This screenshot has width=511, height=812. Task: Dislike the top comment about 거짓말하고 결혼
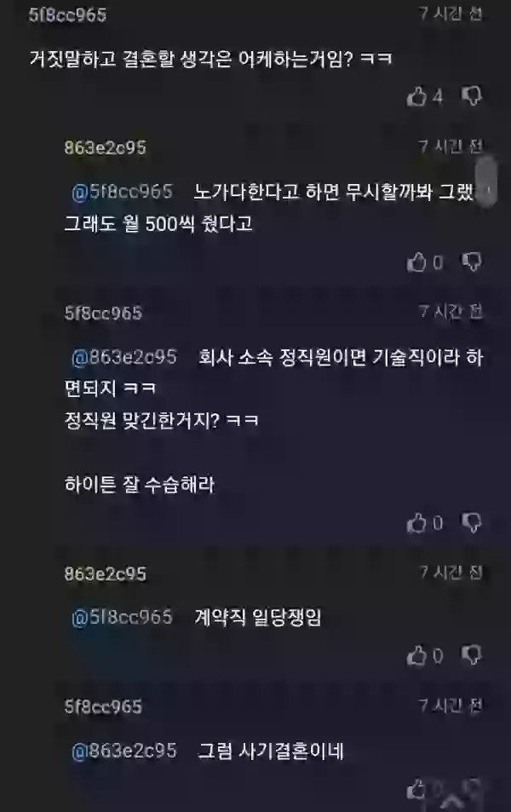click(472, 95)
